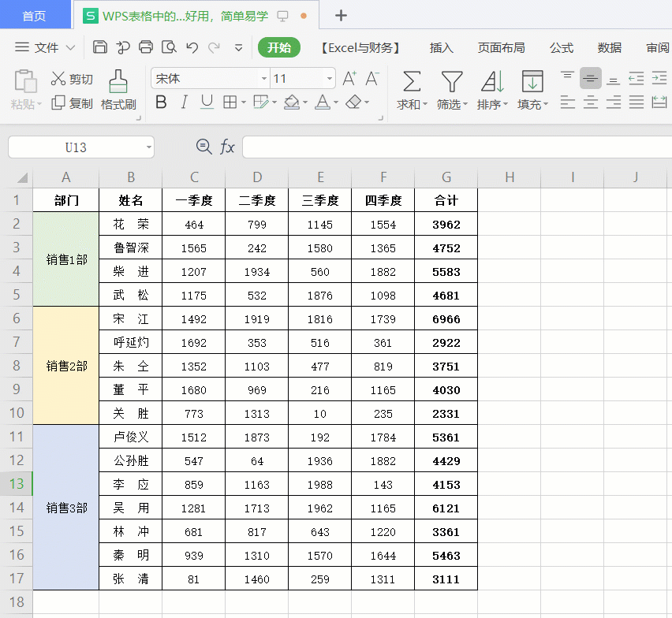Click the 首页 home button
Screen dimensions: 672x618
[x=35, y=14]
